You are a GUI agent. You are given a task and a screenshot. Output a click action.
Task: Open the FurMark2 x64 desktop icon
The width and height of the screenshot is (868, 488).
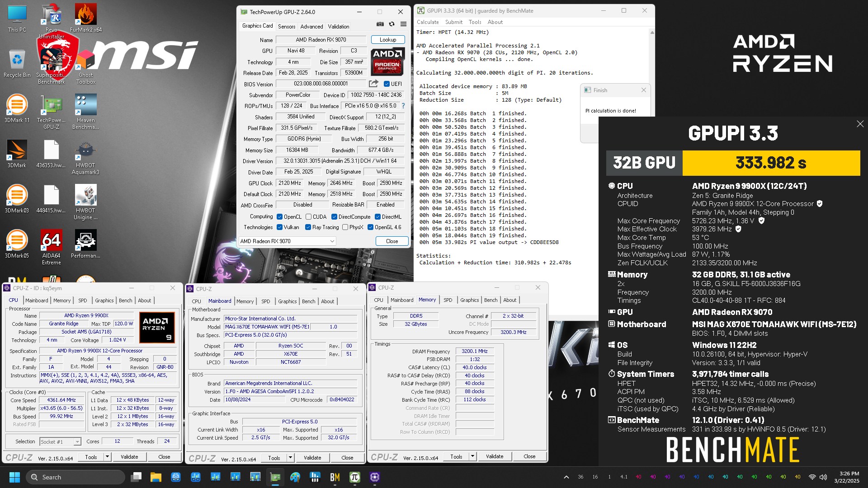pyautogui.click(x=85, y=19)
